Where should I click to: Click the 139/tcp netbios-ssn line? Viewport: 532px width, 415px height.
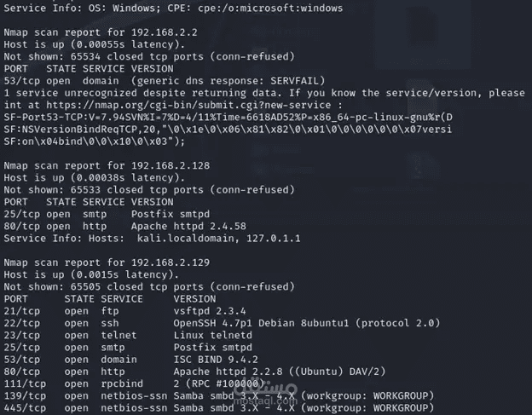(219, 396)
